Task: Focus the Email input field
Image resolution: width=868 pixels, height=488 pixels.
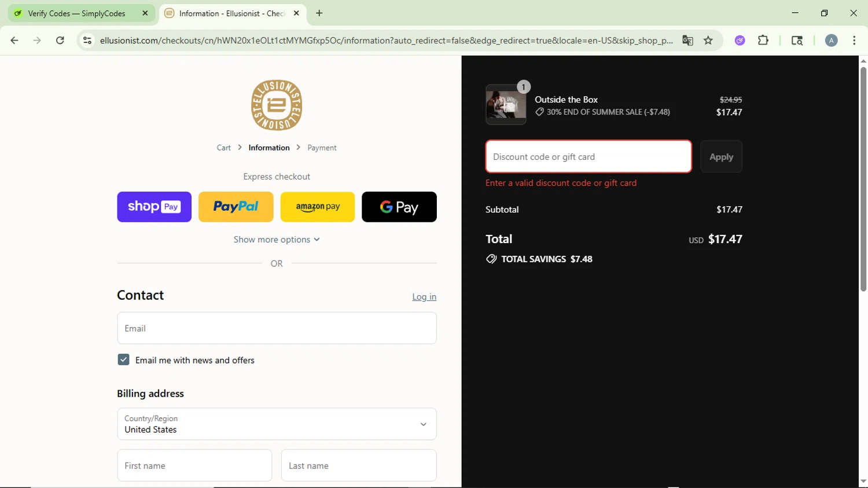Action: pyautogui.click(x=277, y=328)
